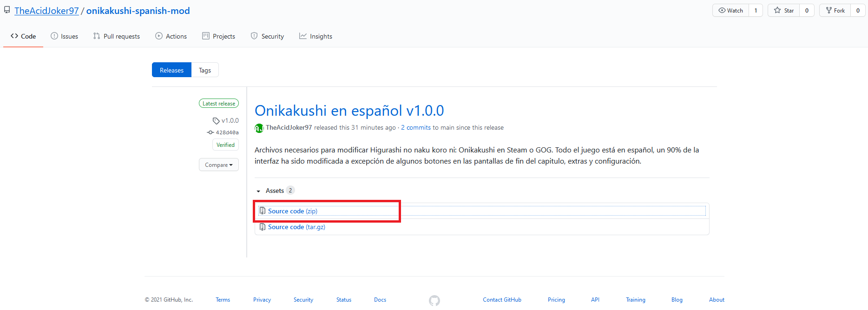
Task: Select the Releases button
Action: click(x=171, y=70)
